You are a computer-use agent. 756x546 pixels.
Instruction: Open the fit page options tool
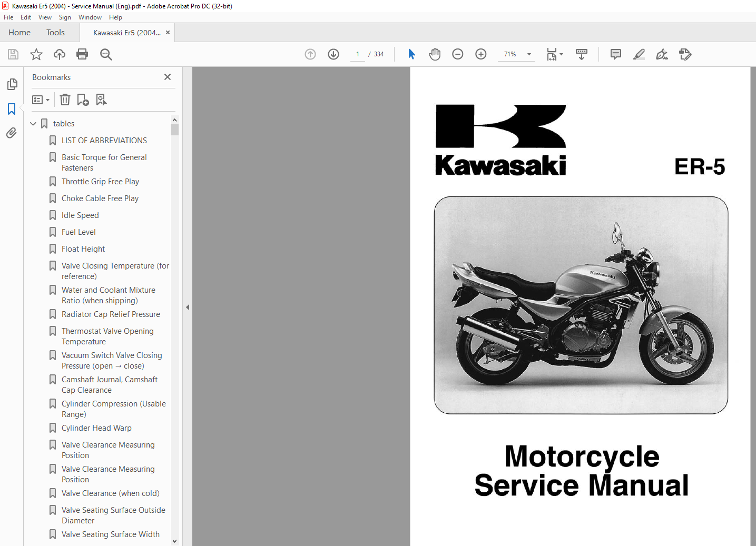[x=554, y=54]
